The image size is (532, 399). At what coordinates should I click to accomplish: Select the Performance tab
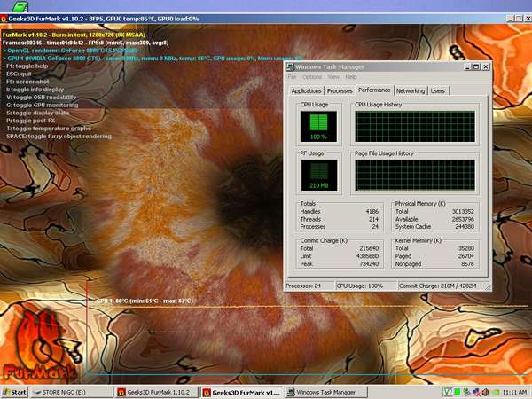tap(374, 90)
